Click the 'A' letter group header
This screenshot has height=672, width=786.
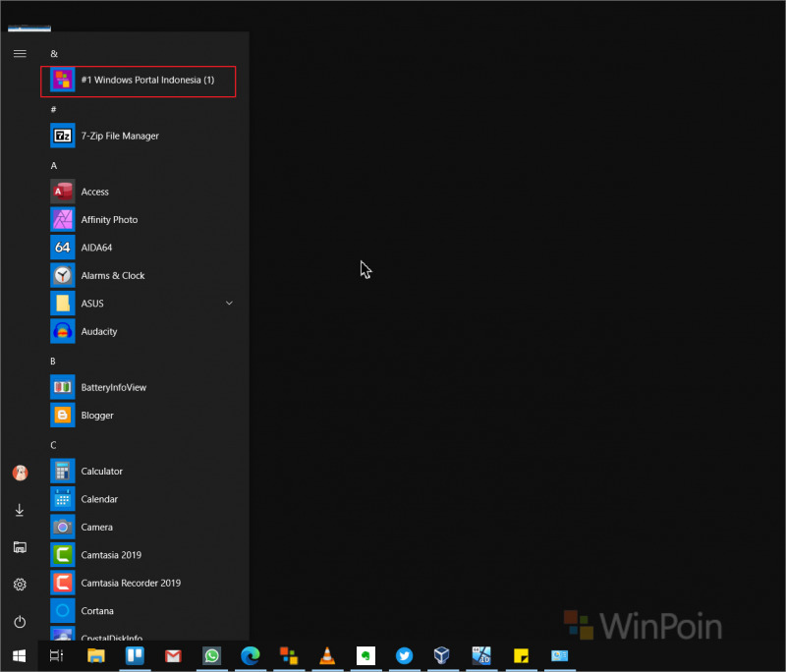54,165
